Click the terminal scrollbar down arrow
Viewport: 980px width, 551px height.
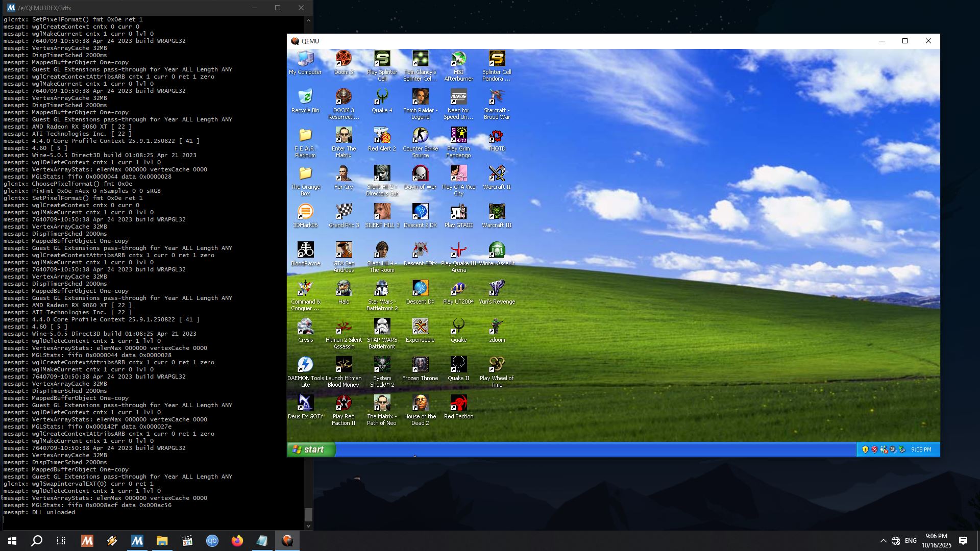point(308,525)
